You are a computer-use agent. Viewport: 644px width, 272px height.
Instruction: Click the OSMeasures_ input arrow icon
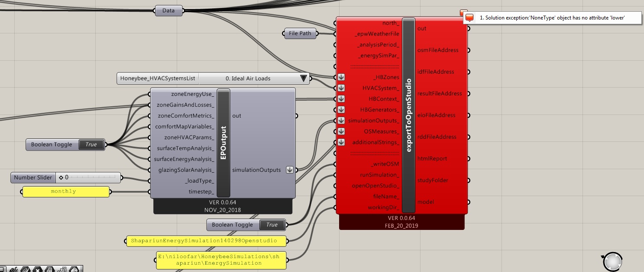pos(341,131)
